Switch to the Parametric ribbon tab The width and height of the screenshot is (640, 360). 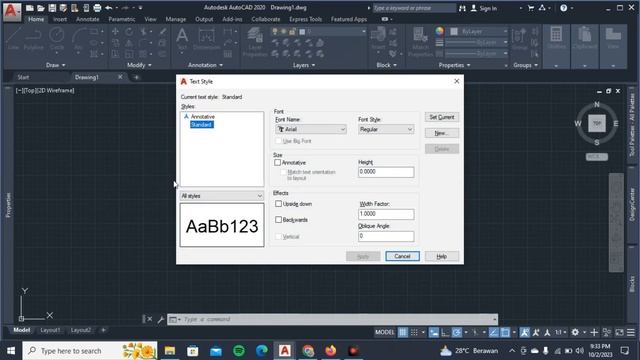click(122, 19)
